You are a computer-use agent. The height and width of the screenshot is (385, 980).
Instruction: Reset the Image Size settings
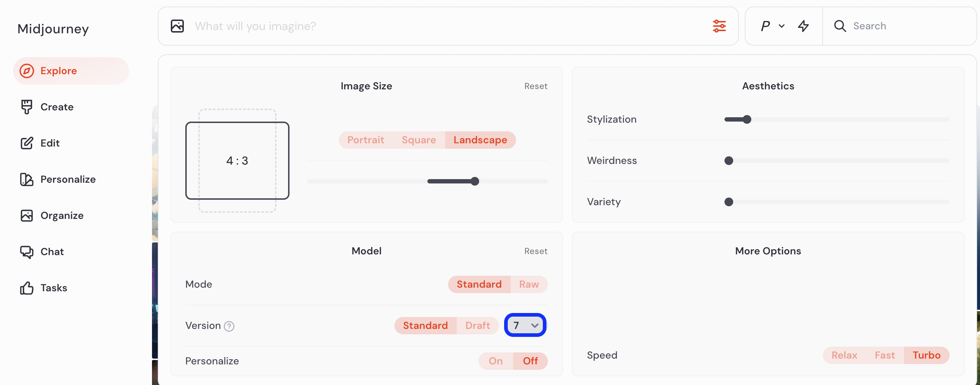[x=535, y=86]
